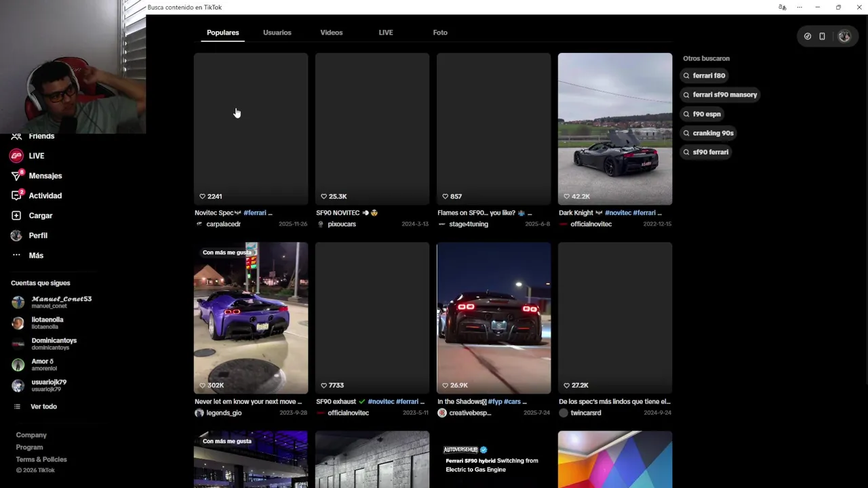The image size is (868, 488).
Task: Click the De los spec's más lindos title
Action: click(614, 402)
